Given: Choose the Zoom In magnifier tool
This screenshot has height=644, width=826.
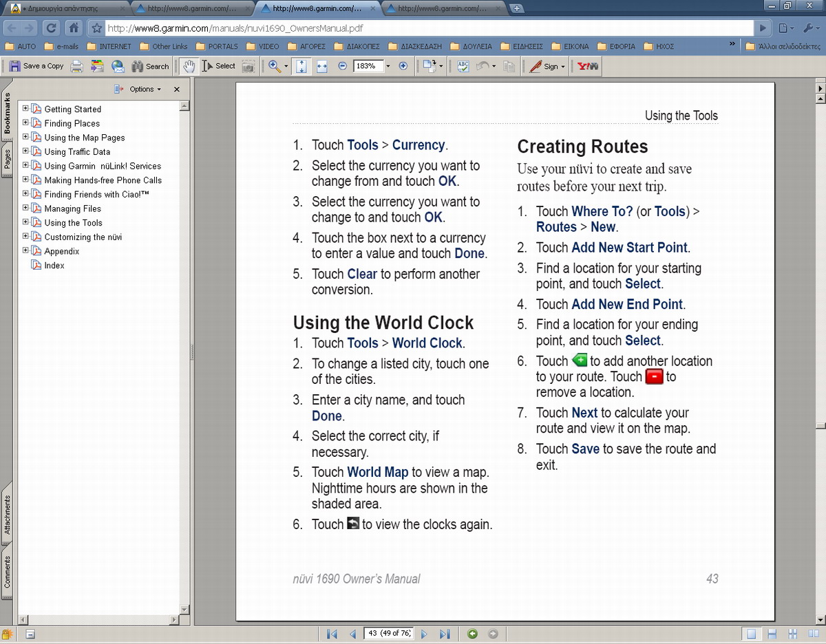Looking at the screenshot, I should [275, 66].
